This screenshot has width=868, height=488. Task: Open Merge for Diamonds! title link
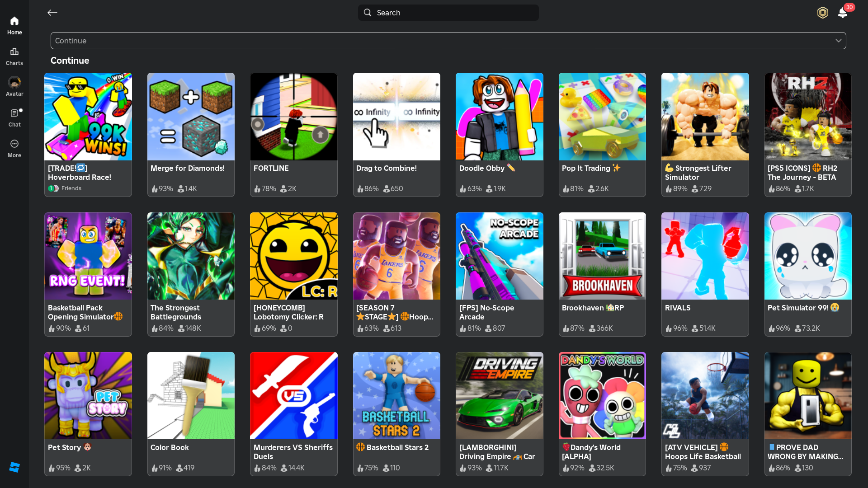(x=187, y=168)
